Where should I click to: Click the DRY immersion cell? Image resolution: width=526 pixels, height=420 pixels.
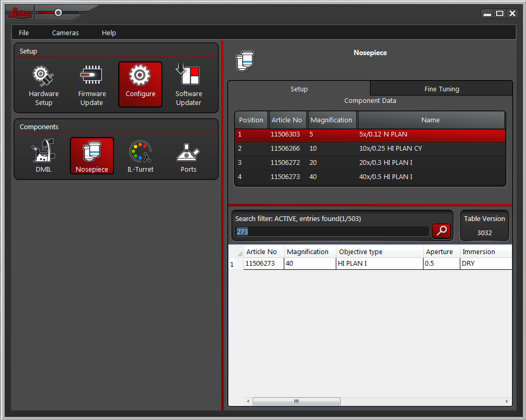pyautogui.click(x=486, y=264)
